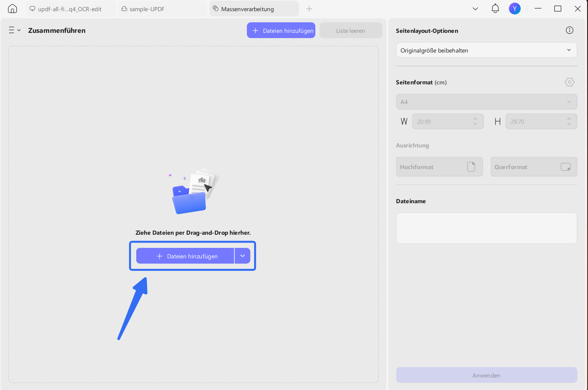
Task: Switch to the sample-UPDF tab
Action: point(148,9)
